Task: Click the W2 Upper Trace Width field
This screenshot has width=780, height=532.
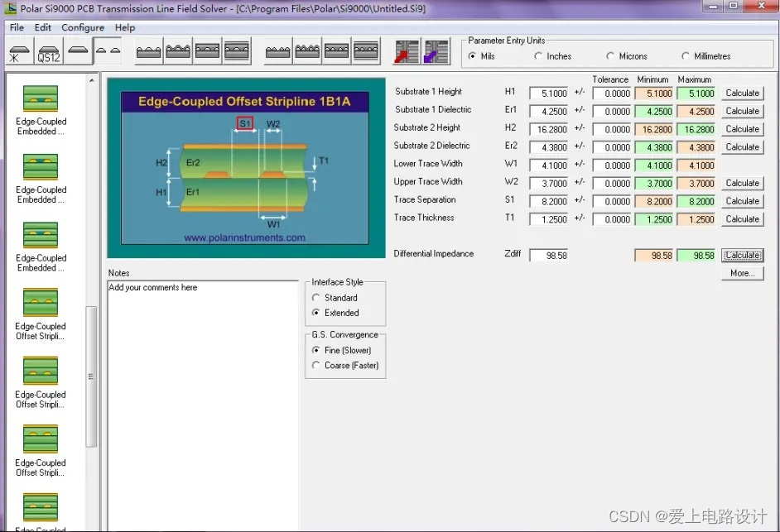Action: (x=549, y=183)
